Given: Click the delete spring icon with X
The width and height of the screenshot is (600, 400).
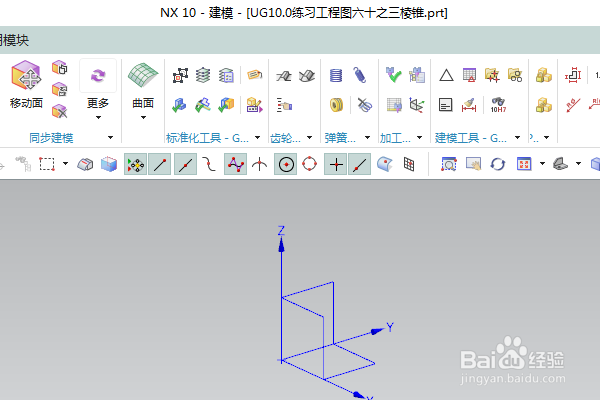Looking at the screenshot, I should 364,105.
